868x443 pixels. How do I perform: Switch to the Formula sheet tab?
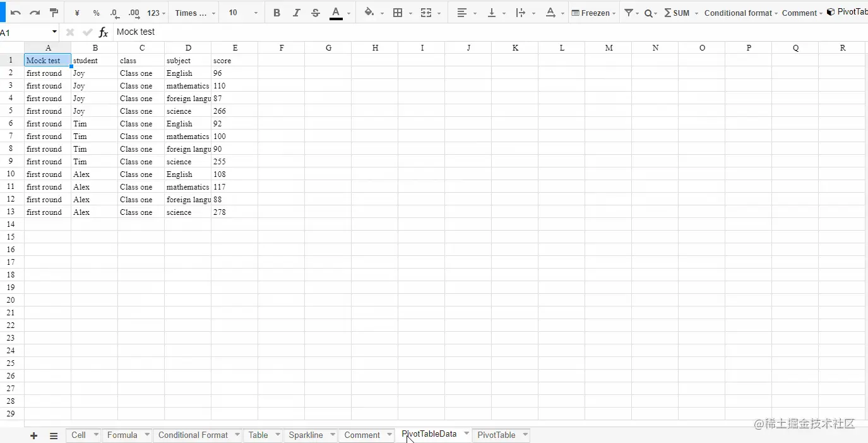[122, 435]
